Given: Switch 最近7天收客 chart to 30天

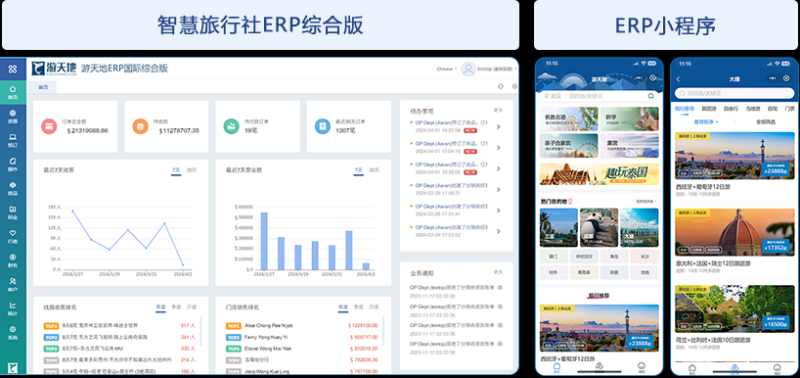Looking at the screenshot, I should pyautogui.click(x=191, y=170).
